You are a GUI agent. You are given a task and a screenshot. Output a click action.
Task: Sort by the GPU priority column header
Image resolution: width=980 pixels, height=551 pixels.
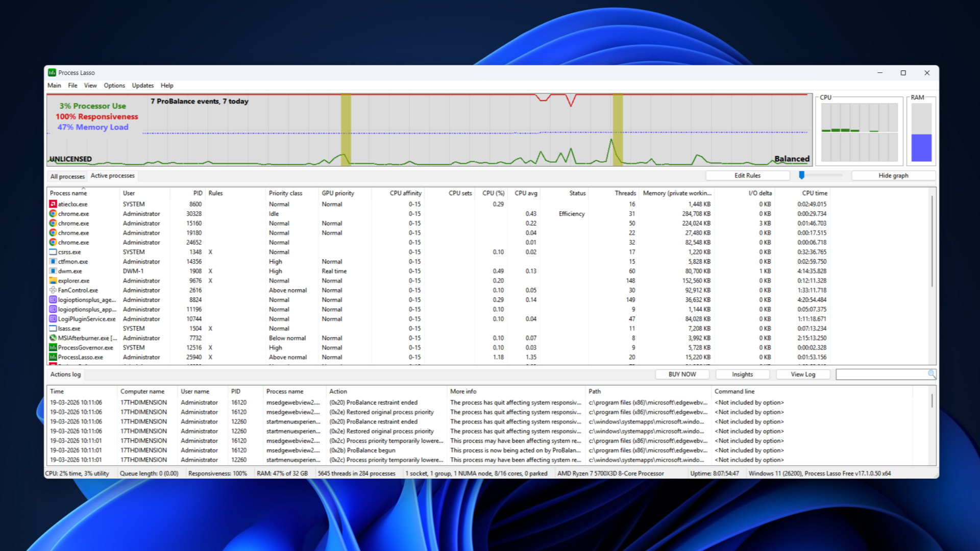tap(345, 193)
